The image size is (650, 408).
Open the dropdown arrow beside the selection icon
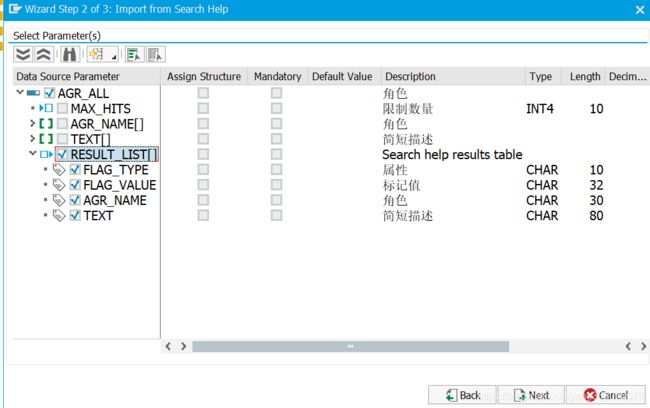[113, 55]
